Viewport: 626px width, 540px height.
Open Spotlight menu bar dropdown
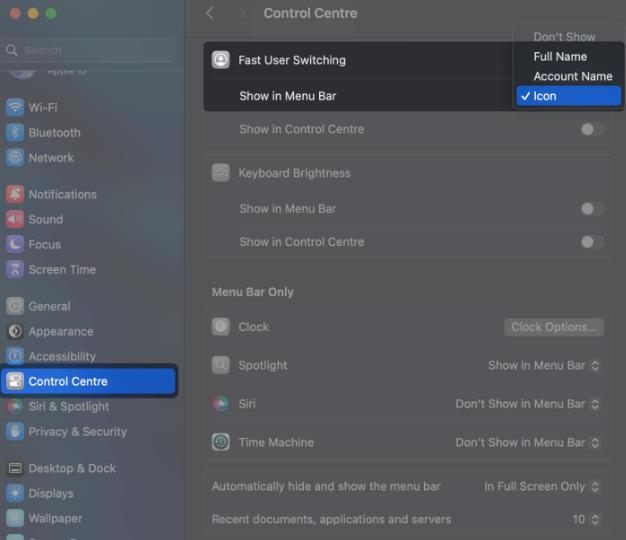click(544, 366)
